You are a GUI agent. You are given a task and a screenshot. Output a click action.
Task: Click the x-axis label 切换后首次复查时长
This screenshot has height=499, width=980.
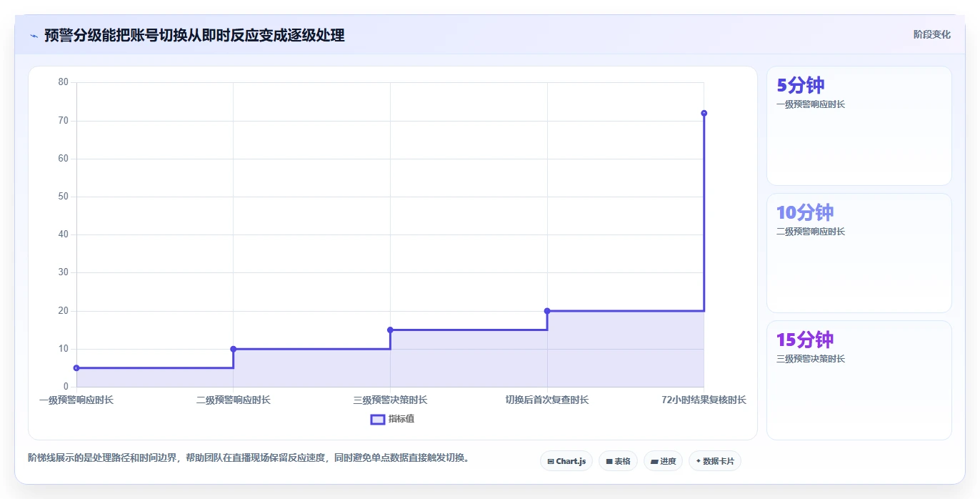coord(547,400)
